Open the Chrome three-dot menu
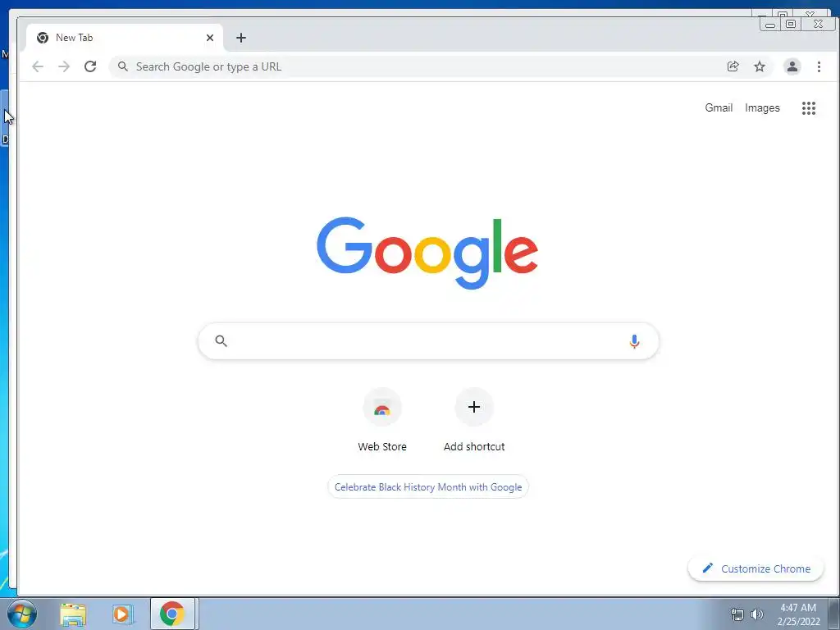840x630 pixels. pyautogui.click(x=819, y=66)
